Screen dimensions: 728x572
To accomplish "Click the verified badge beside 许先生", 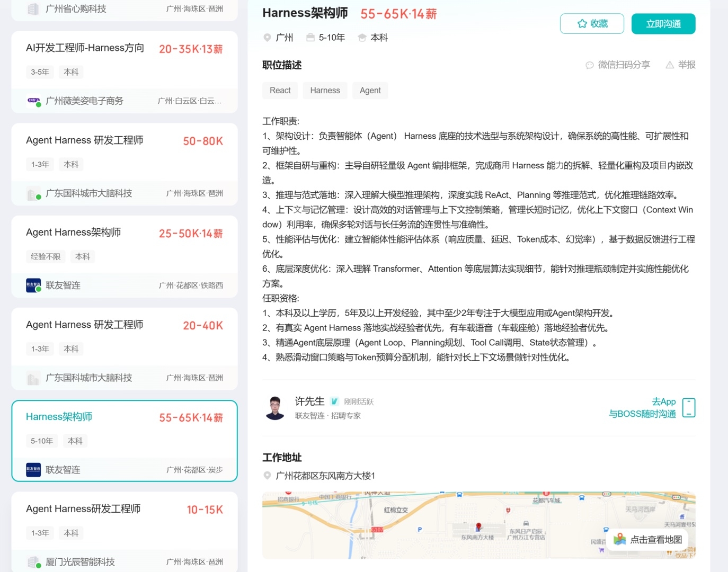I will tap(334, 401).
